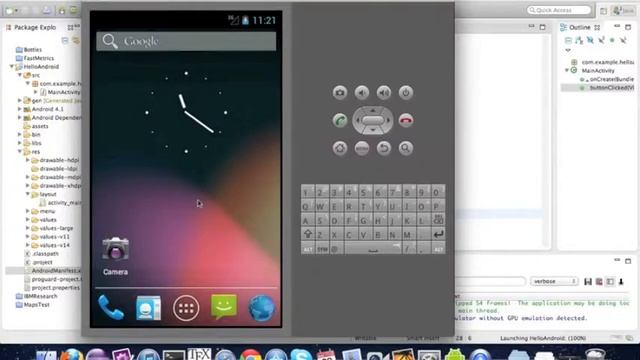This screenshot has height=360, width=640.
Task: Collapse MainActivity node in Outline panel
Action: [567, 71]
